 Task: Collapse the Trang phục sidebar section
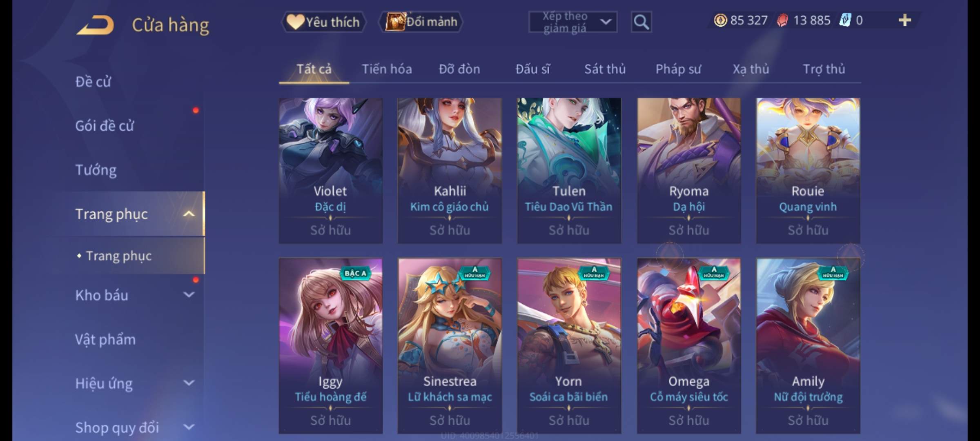coord(189,214)
